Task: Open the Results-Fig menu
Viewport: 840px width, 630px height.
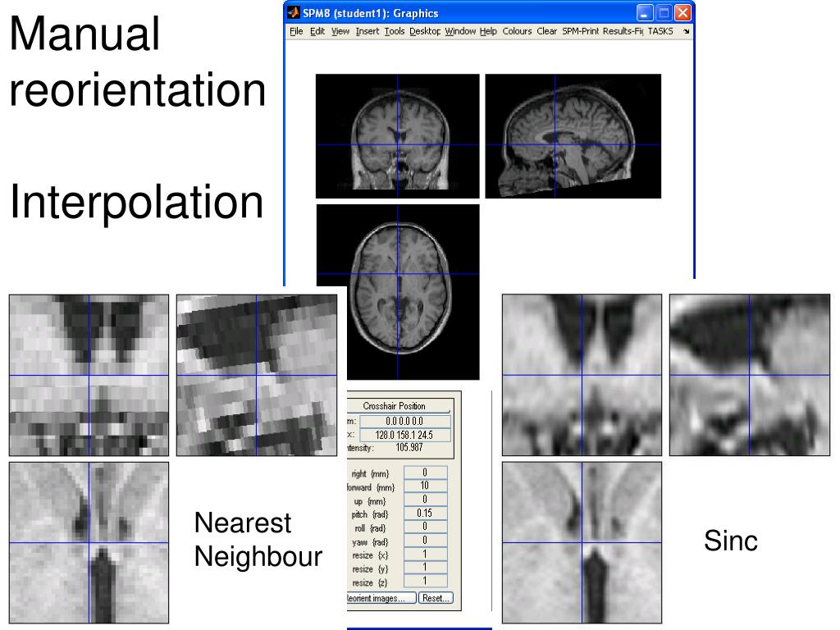Action: click(x=623, y=31)
